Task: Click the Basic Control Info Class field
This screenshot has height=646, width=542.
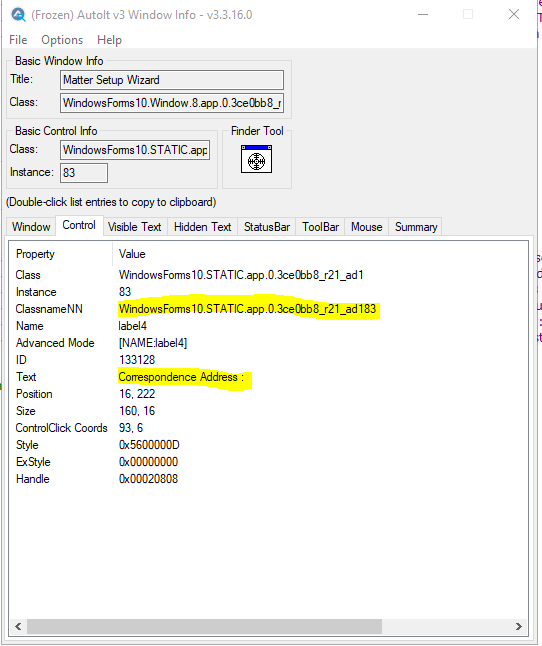Action: 135,150
